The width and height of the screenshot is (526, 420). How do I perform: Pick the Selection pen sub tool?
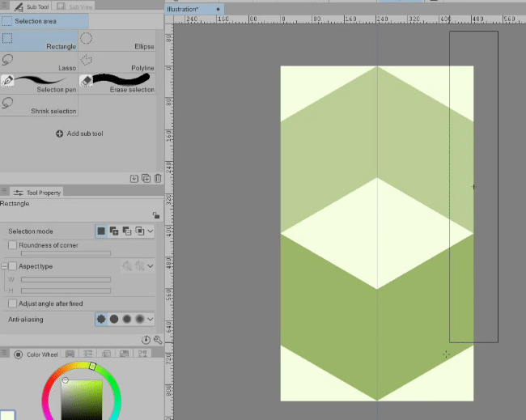pos(39,83)
